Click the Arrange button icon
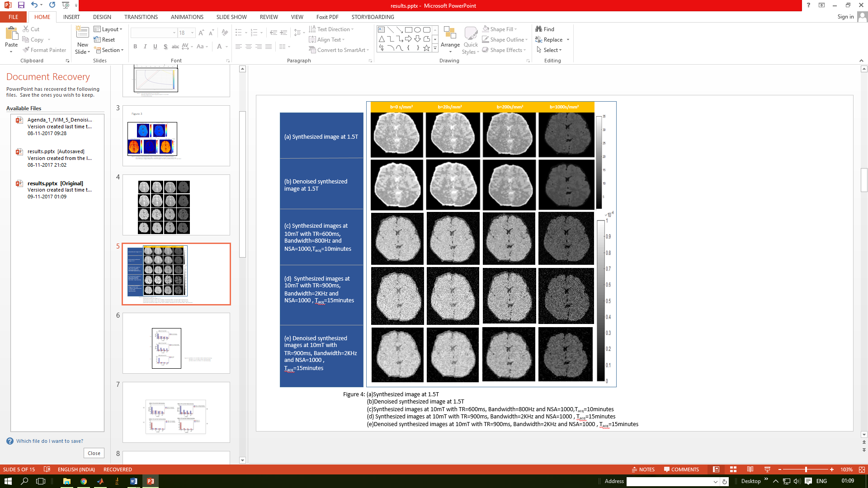 tap(450, 33)
